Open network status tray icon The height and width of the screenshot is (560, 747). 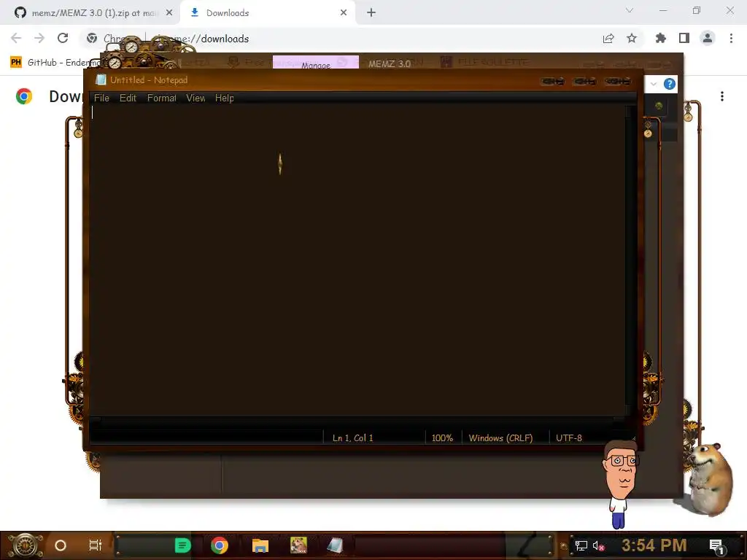[581, 545]
